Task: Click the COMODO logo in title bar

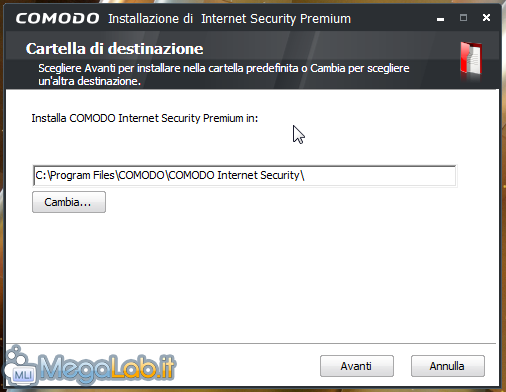Action: pos(57,18)
